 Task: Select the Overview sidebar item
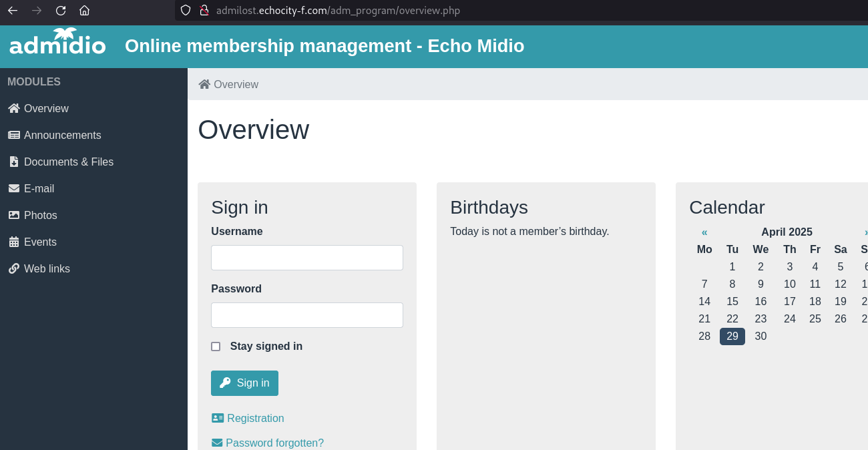39,108
